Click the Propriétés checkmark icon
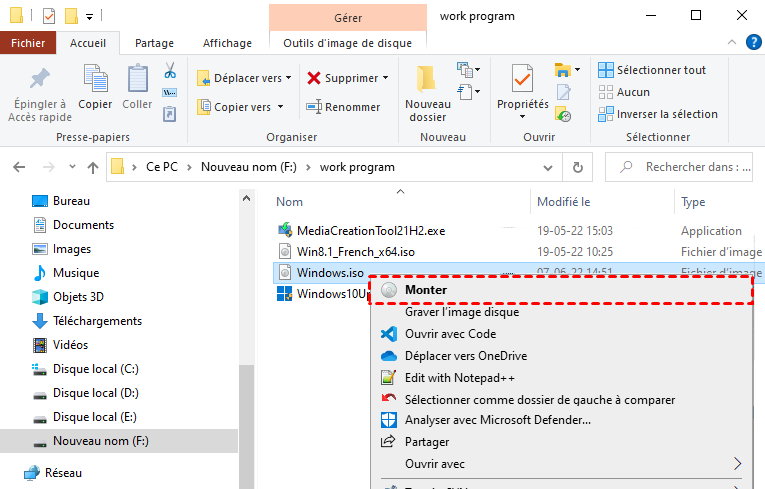The image size is (765, 489). [522, 78]
